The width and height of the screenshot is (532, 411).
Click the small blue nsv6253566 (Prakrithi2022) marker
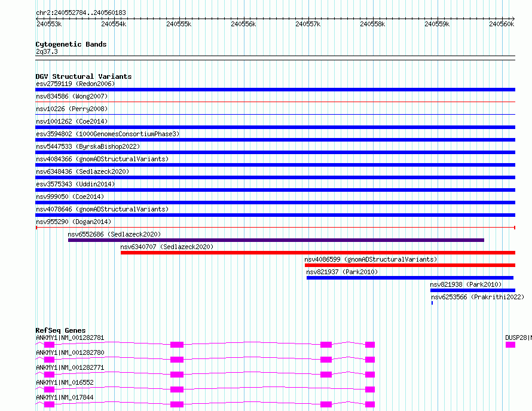pos(432,303)
